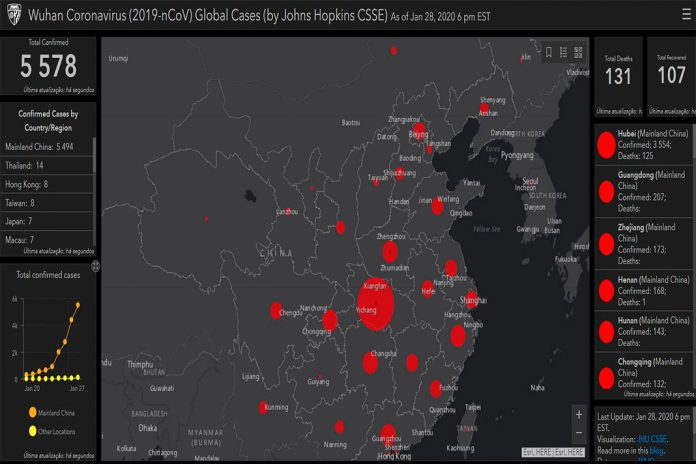This screenshot has width=696, height=464.
Task: Click the Johns Hopkins shield logo
Action: pos(14,15)
